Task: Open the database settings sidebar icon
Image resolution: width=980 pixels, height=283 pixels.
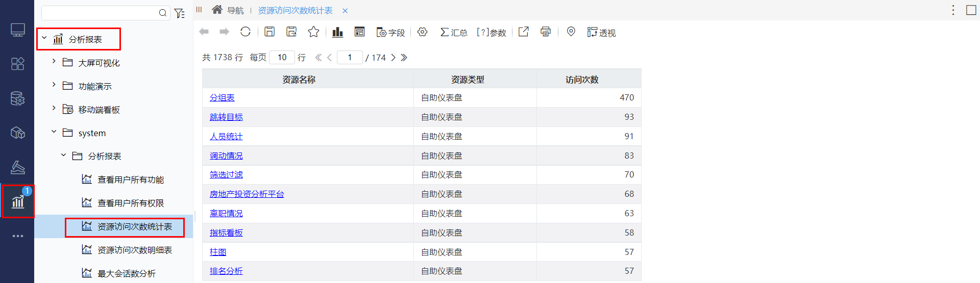Action: coord(18,98)
